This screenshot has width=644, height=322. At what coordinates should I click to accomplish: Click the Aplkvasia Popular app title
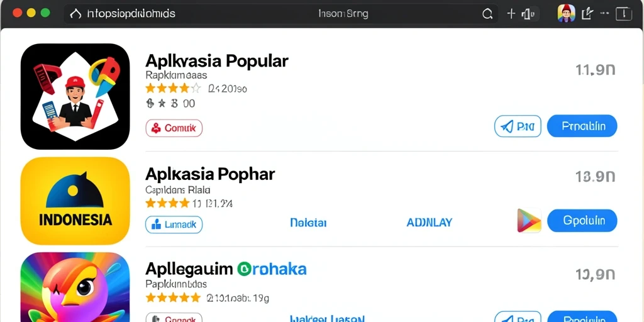pyautogui.click(x=217, y=61)
